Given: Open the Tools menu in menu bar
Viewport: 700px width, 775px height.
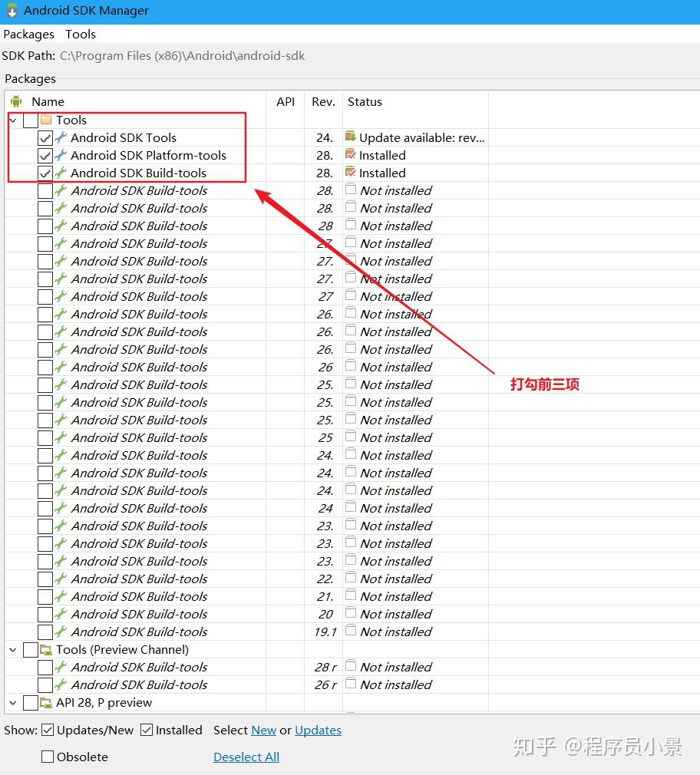Looking at the screenshot, I should point(81,35).
